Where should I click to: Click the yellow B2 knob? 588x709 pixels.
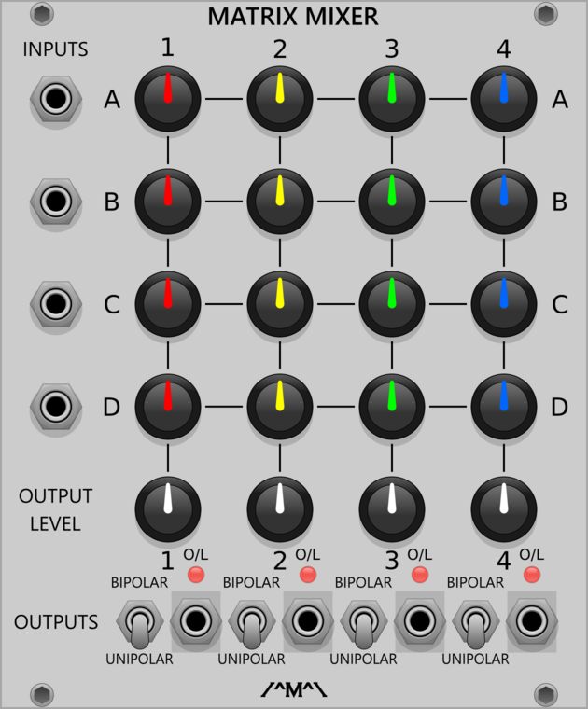coord(280,202)
